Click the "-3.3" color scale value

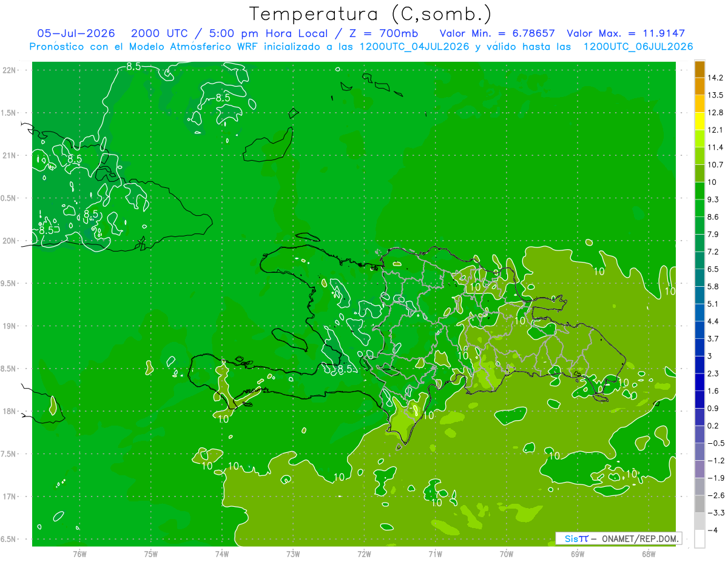[x=715, y=513]
